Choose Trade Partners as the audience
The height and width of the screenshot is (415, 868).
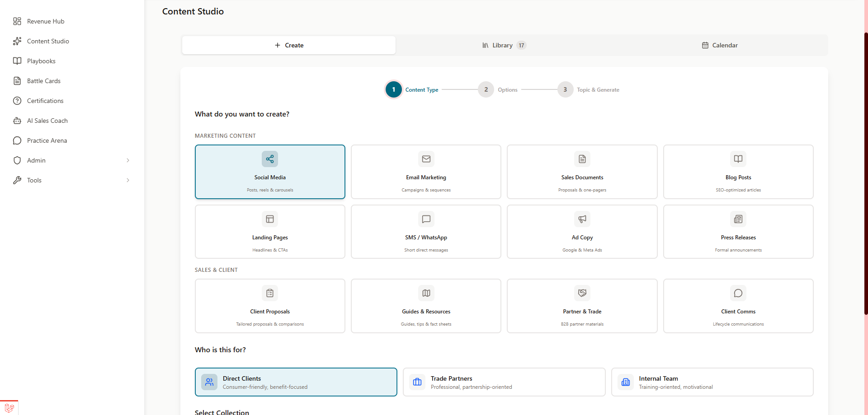click(x=504, y=382)
